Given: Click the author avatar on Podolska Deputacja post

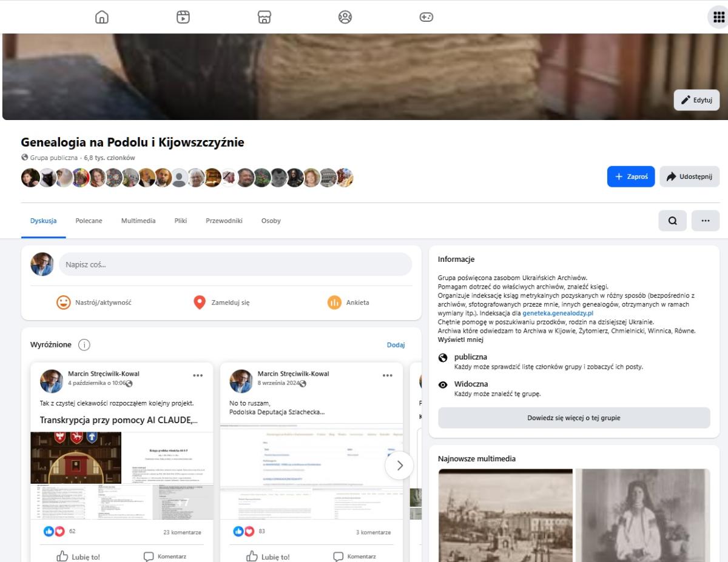Looking at the screenshot, I should (241, 381).
